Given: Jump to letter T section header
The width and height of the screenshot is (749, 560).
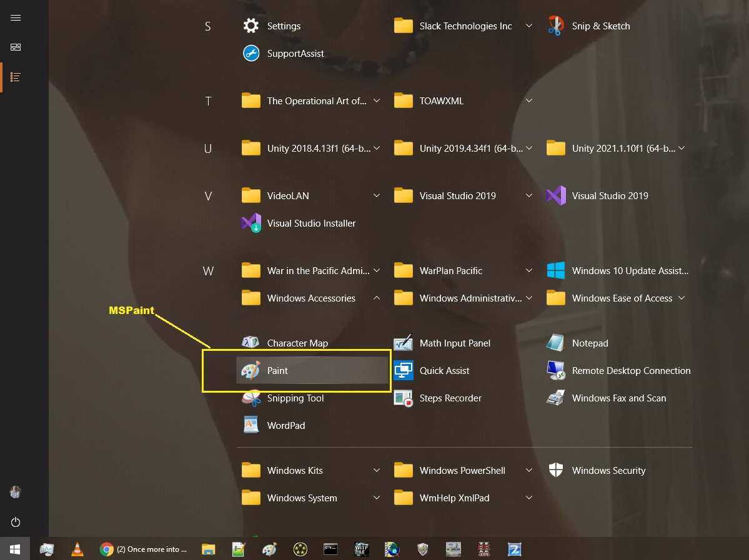Looking at the screenshot, I should click(208, 101).
